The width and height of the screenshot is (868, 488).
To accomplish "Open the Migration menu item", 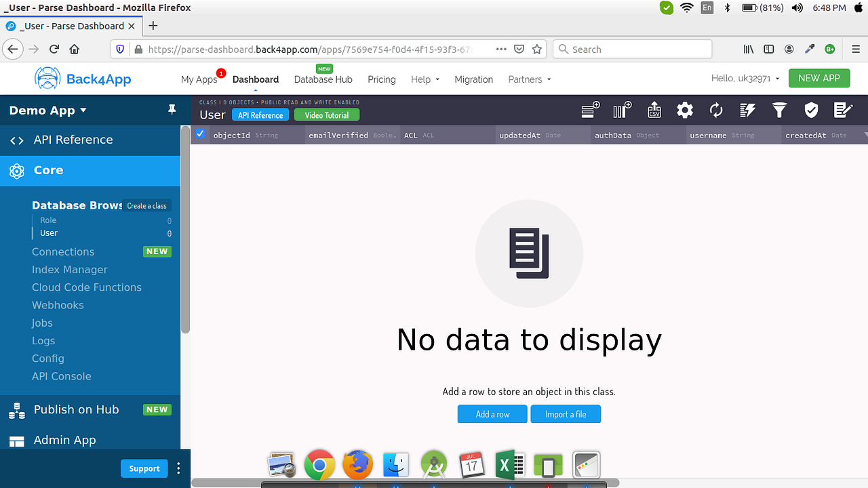I will (473, 79).
